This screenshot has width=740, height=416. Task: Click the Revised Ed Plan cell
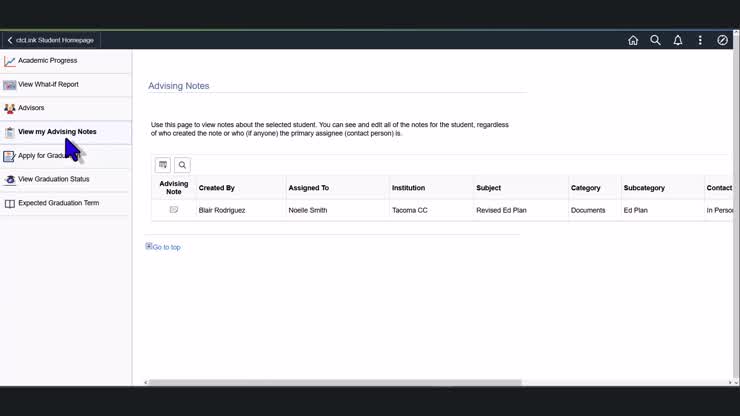pyautogui.click(x=501, y=210)
